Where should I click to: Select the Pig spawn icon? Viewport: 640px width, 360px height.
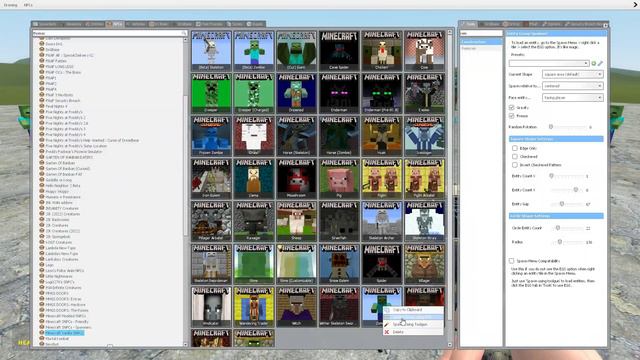[x=339, y=179]
